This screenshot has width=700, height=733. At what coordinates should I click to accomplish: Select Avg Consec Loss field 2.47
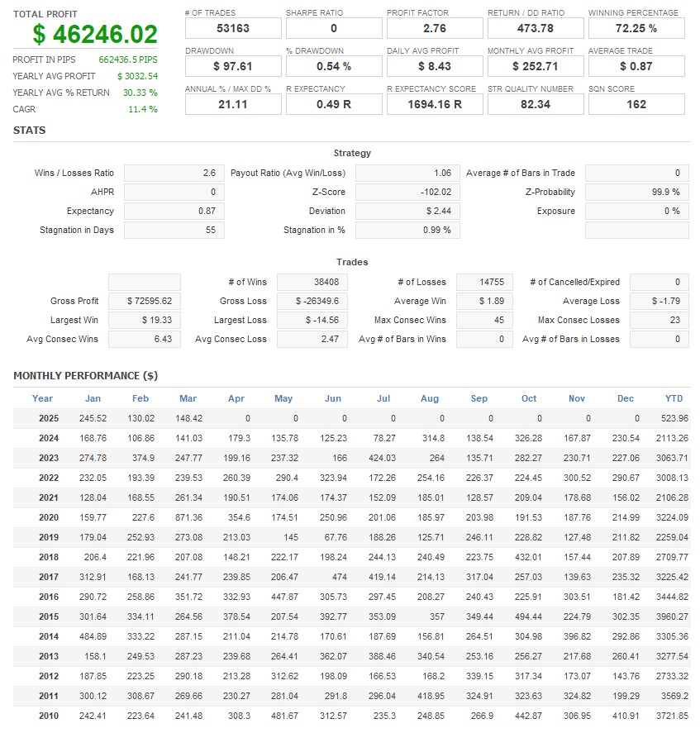[312, 340]
